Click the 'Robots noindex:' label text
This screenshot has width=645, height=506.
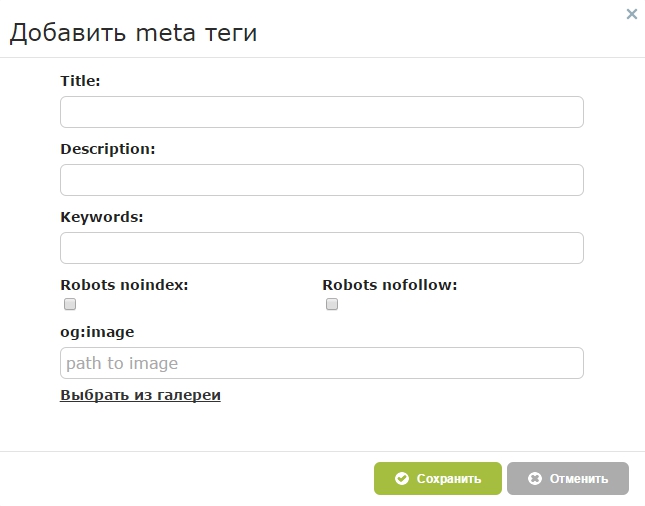coord(124,285)
